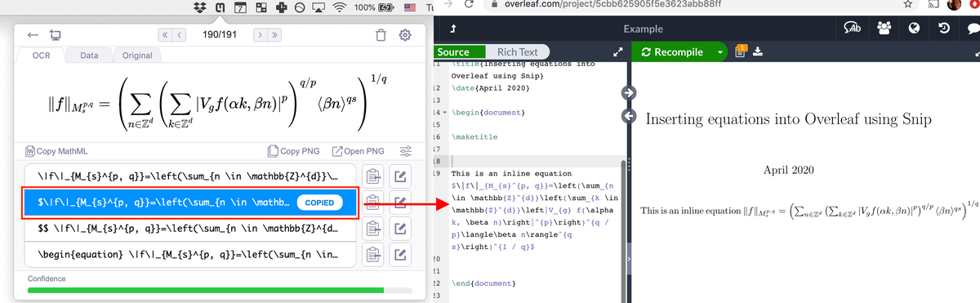980x303 pixels.
Task: Download the PDF from Overleaf
Action: click(758, 52)
